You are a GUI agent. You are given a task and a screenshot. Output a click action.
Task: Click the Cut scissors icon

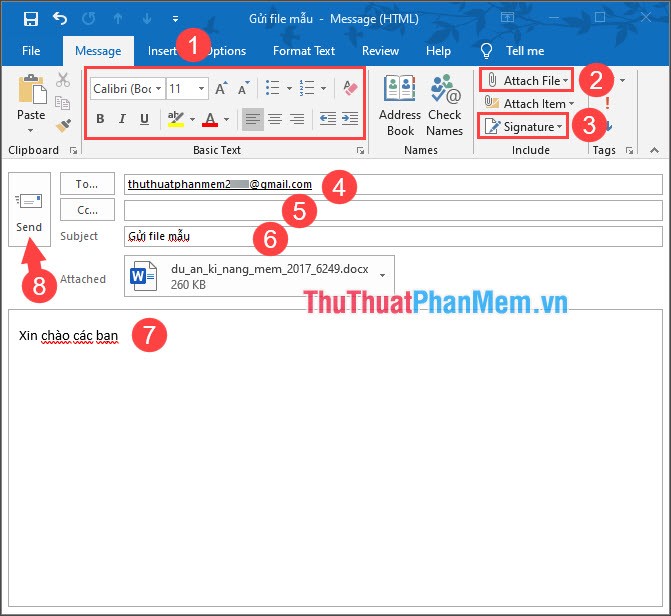point(63,80)
